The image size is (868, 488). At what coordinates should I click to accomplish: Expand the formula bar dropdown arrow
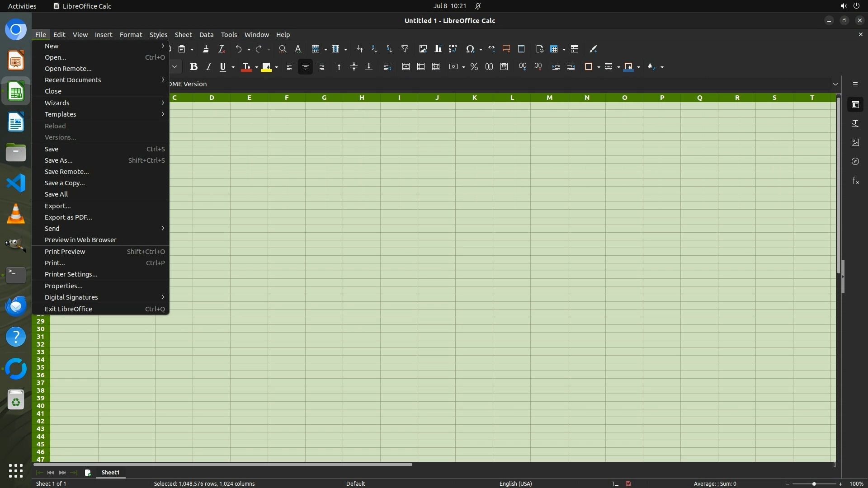(x=835, y=84)
